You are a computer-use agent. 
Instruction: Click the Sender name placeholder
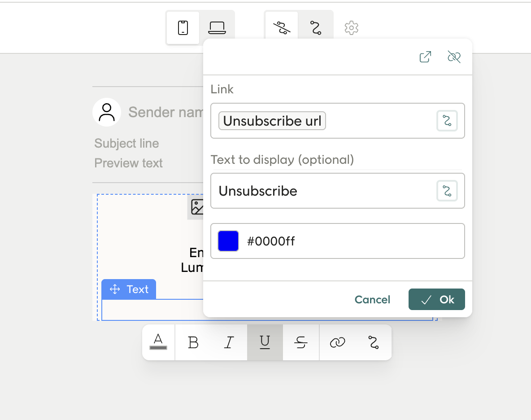[165, 112]
